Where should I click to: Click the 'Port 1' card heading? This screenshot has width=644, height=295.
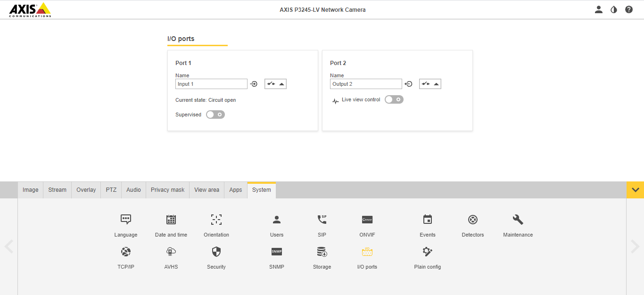(x=183, y=63)
